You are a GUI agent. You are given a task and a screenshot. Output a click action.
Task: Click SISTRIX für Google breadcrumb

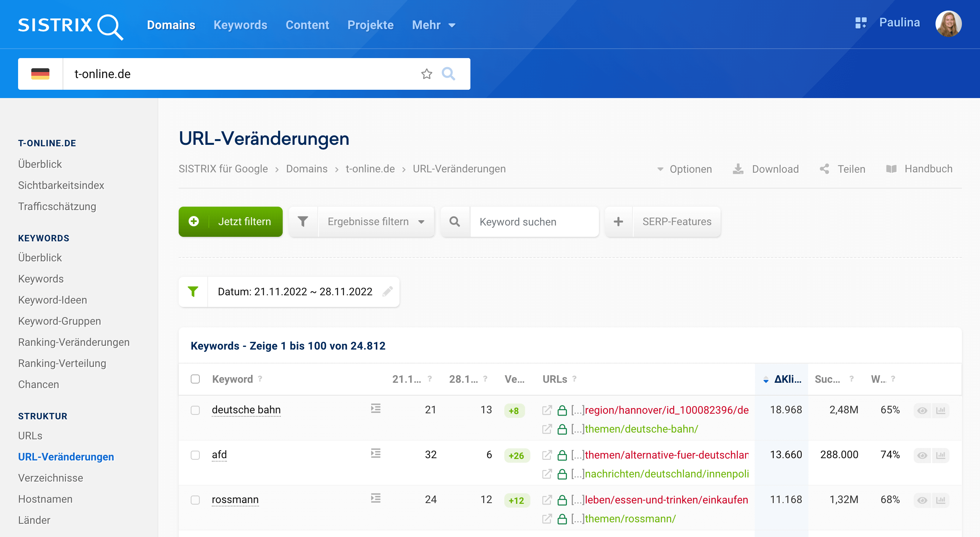pos(223,169)
